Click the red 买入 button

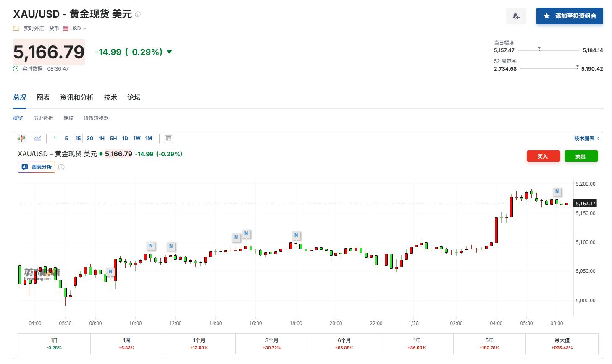(543, 156)
